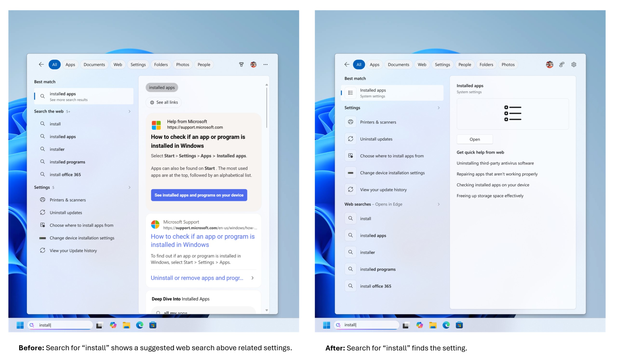617x364 pixels.
Task: Select Folders filter tab in After panel
Action: coord(486,65)
